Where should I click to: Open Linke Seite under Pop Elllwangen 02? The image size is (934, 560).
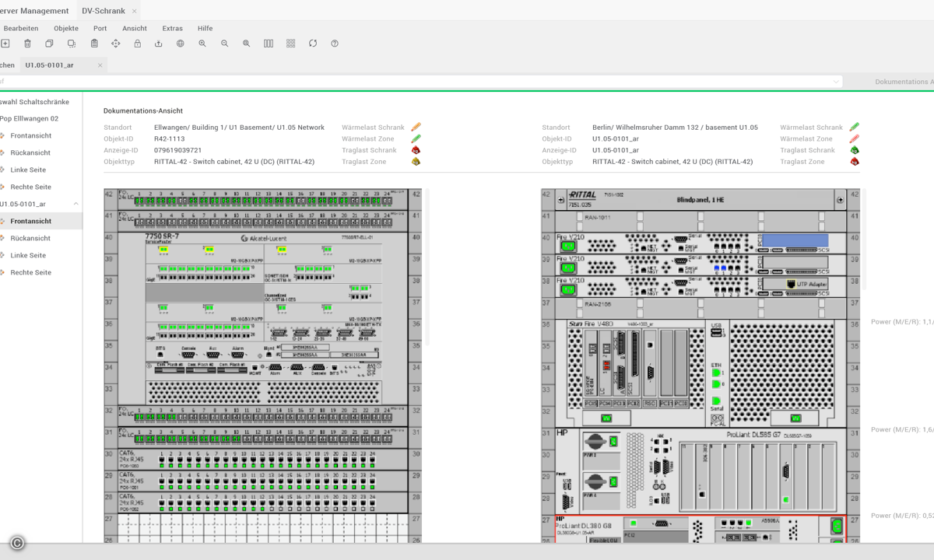[x=28, y=170]
